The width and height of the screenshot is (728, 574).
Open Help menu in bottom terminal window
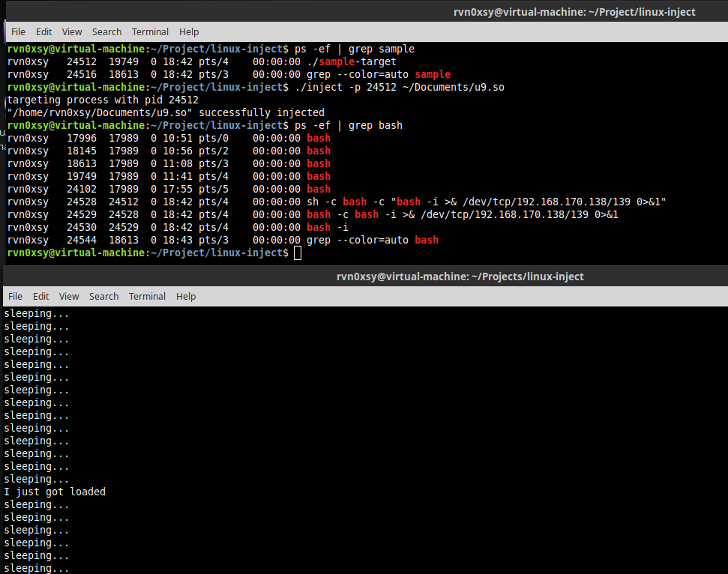pyautogui.click(x=186, y=297)
